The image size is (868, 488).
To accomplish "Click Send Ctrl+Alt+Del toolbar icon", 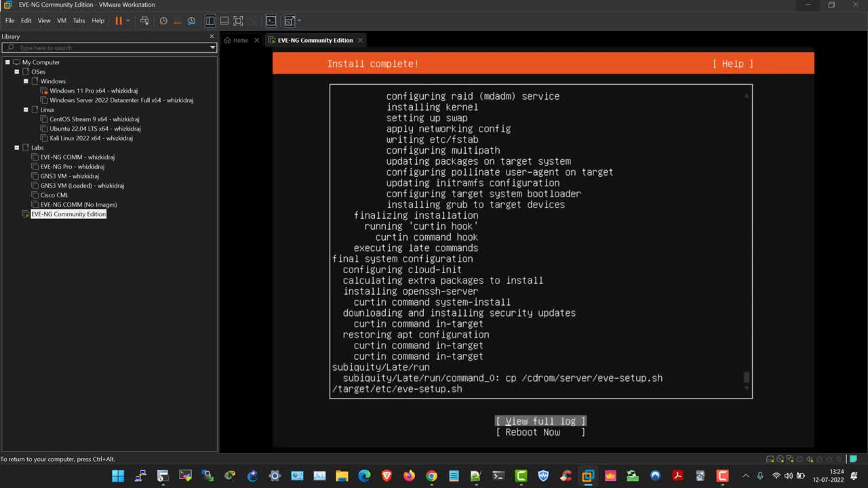I will (144, 21).
